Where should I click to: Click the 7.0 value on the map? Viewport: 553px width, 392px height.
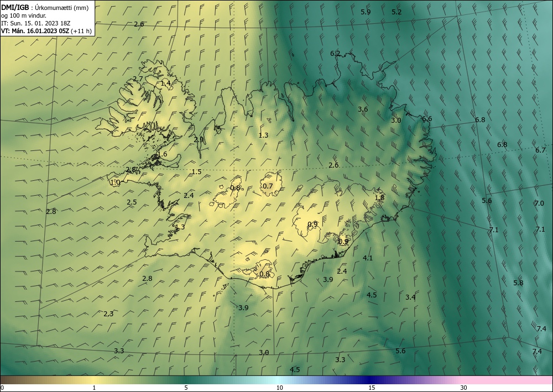click(539, 203)
